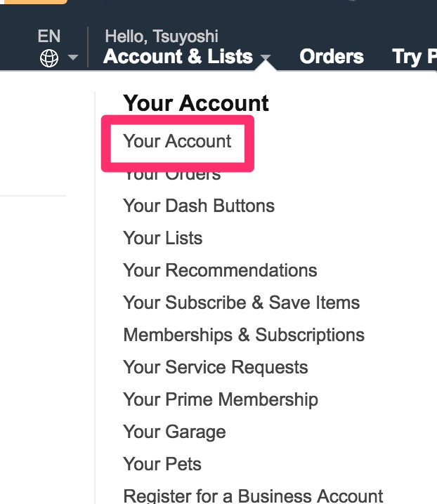
Task: Open the Account & Lists menu
Action: (178, 57)
